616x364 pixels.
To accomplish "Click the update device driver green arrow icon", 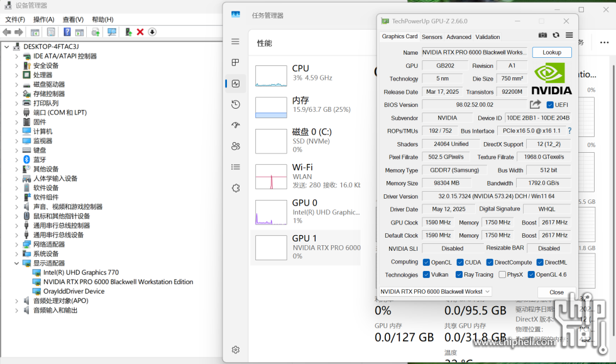I will click(x=128, y=32).
